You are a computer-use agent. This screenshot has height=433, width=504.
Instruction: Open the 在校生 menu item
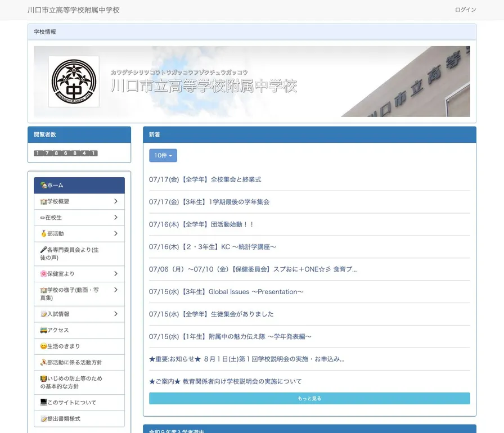tap(79, 218)
